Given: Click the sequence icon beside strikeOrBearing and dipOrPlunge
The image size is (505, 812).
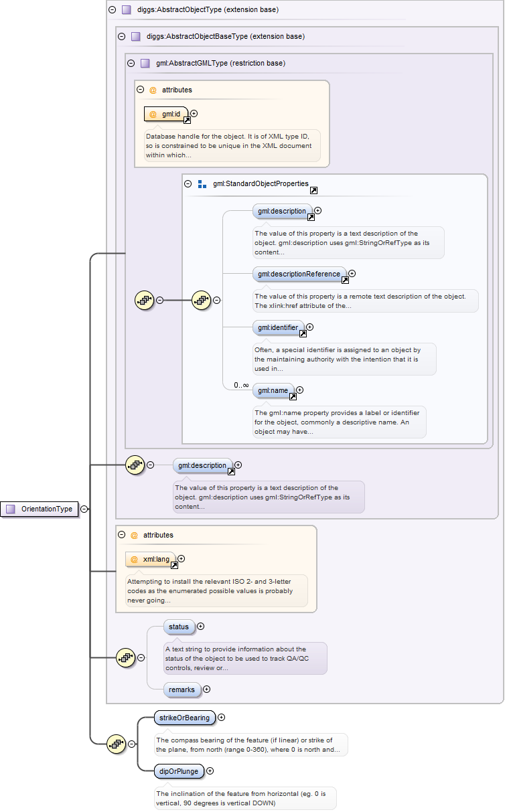Looking at the screenshot, I should point(116,743).
